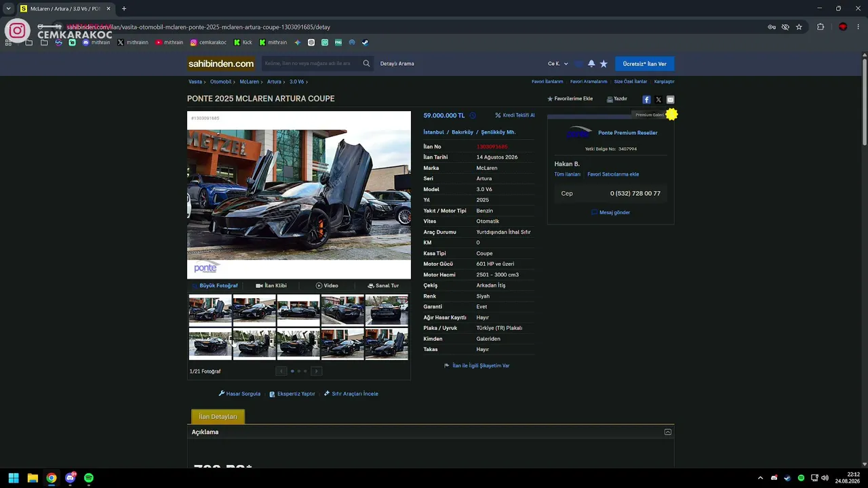Viewport: 868px width, 488px height.
Task: Open Spotify from taskbar
Action: click(x=89, y=478)
